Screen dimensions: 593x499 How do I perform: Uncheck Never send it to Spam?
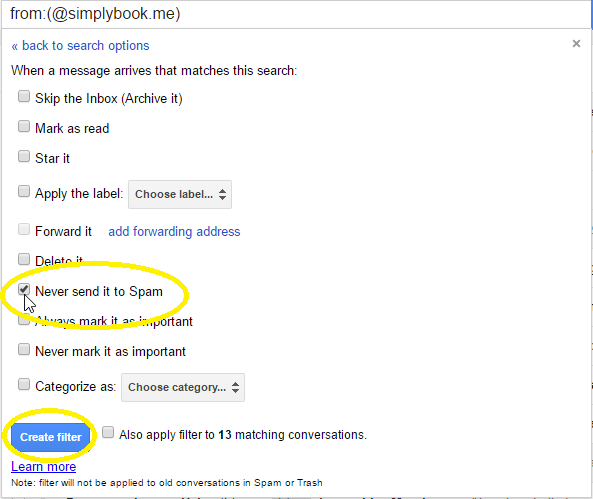tap(24, 290)
